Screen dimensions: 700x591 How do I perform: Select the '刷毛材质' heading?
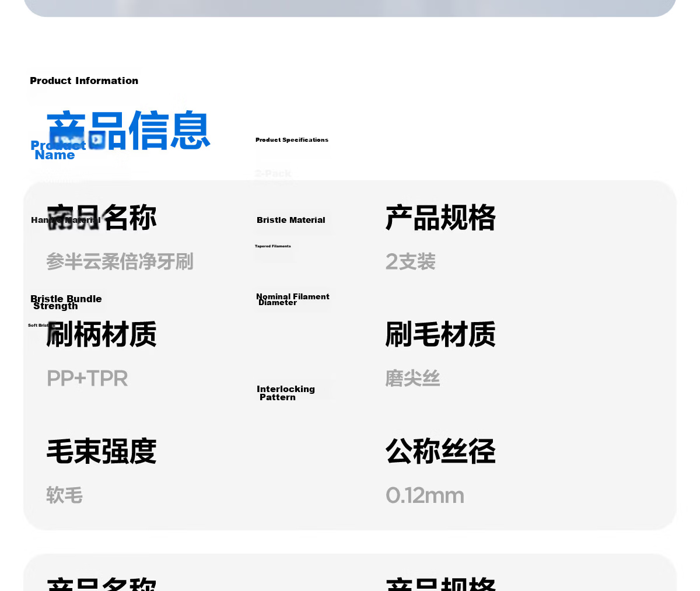440,334
